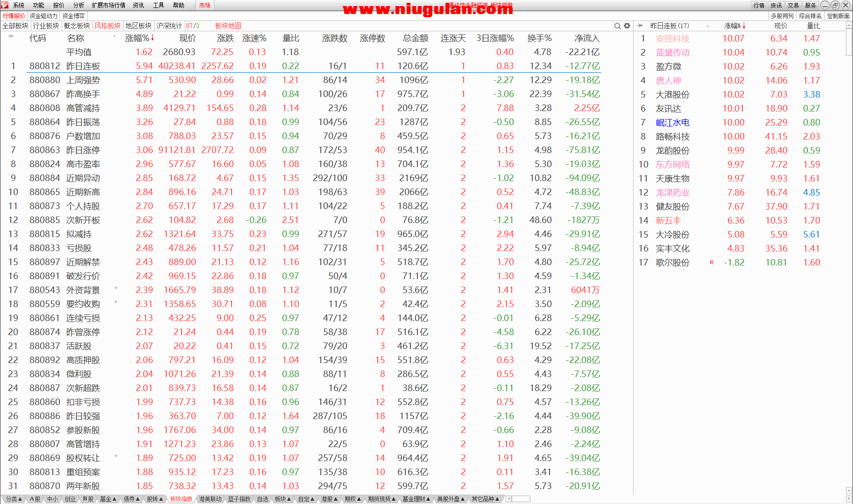
Task: Open the 功能 menu
Action: click(x=38, y=5)
